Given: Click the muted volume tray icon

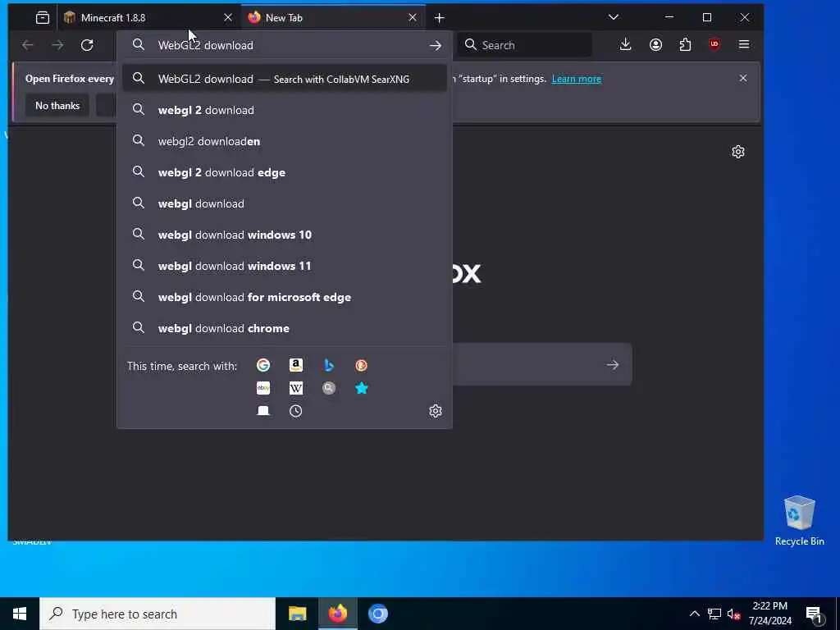Looking at the screenshot, I should 734,614.
